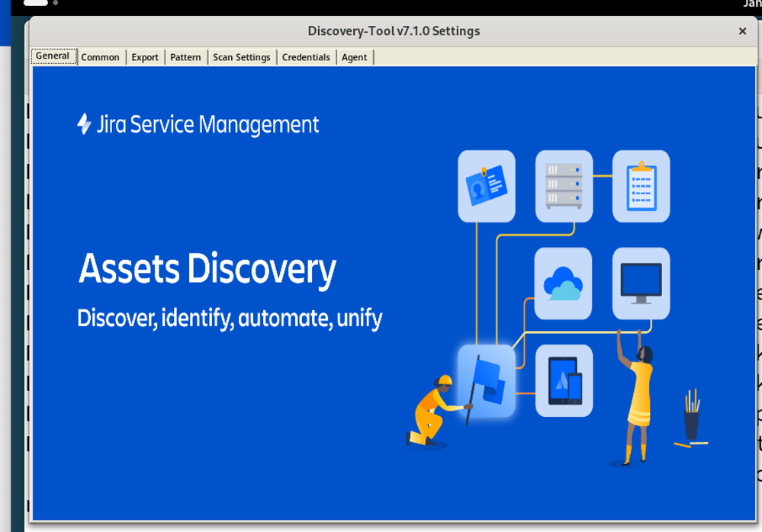Click the desktop monitor icon
762x532 pixels.
641,284
